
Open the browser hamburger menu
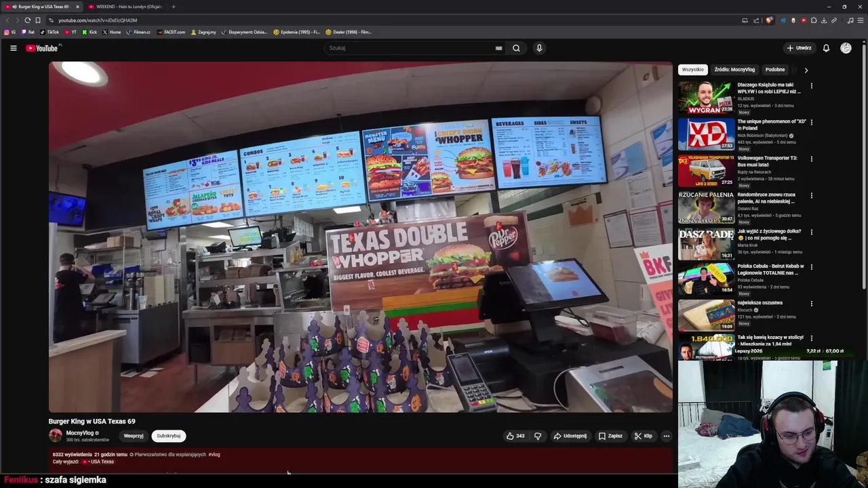[x=861, y=20]
